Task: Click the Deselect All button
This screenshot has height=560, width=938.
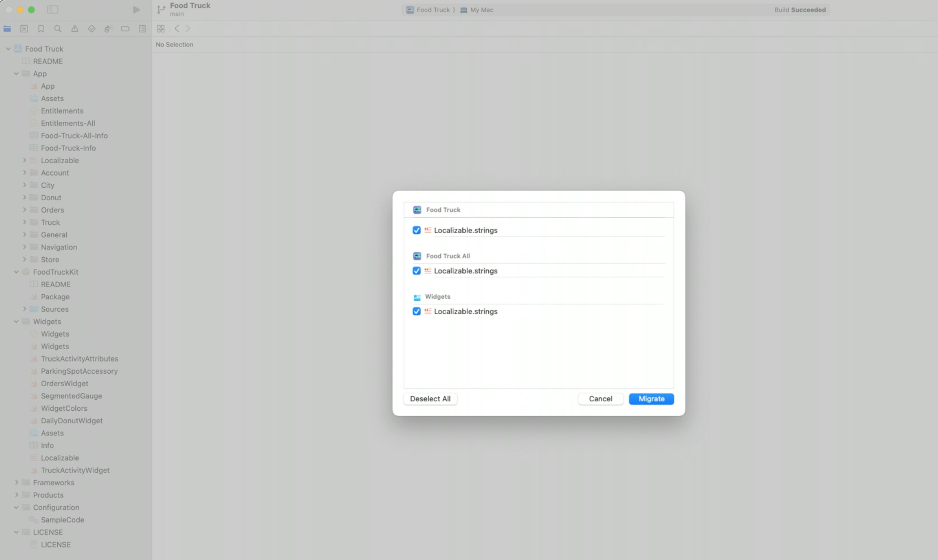Action: 430,399
